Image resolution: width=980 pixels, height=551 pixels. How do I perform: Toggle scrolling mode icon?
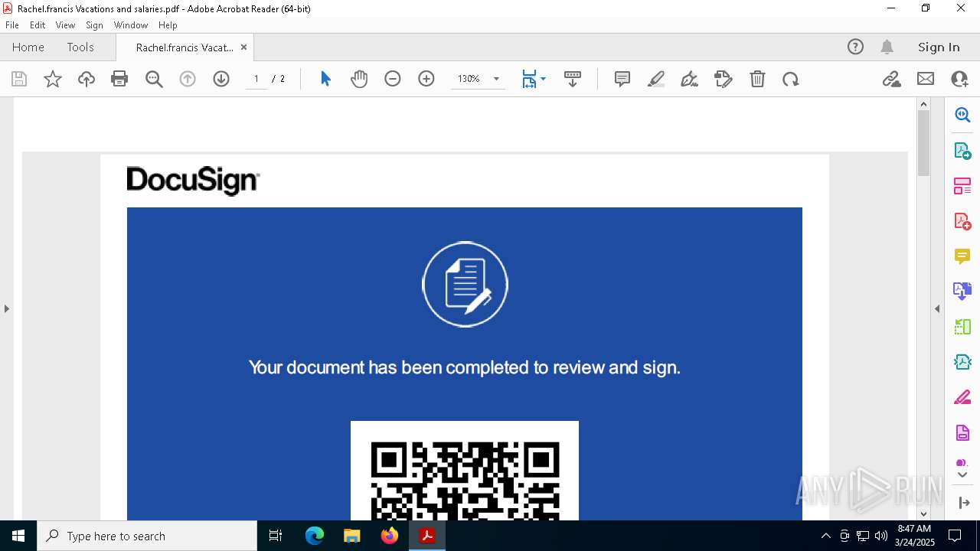pyautogui.click(x=573, y=79)
